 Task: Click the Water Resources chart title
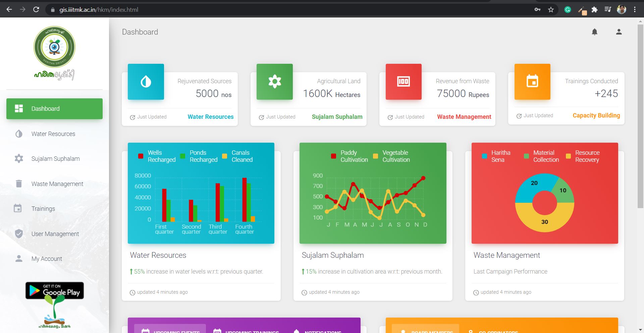pos(158,255)
